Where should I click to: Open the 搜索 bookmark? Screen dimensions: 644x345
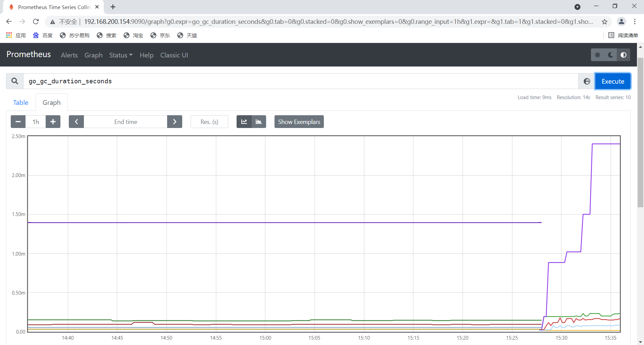click(x=106, y=35)
